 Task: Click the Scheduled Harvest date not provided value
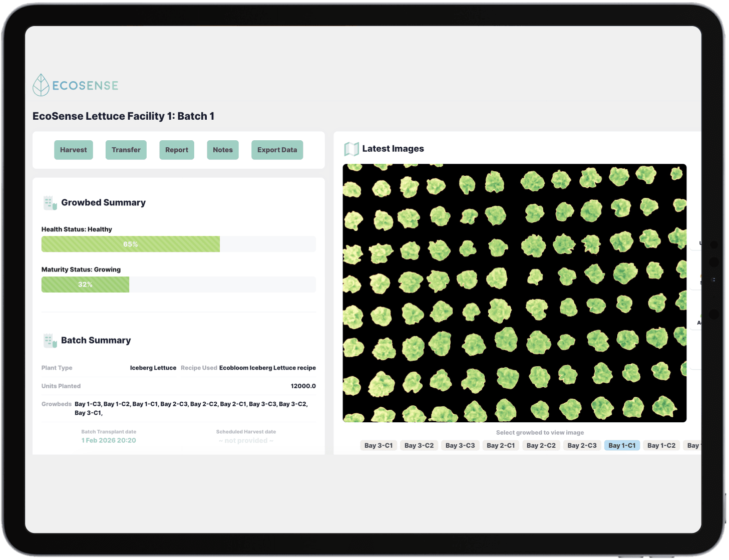tap(246, 440)
